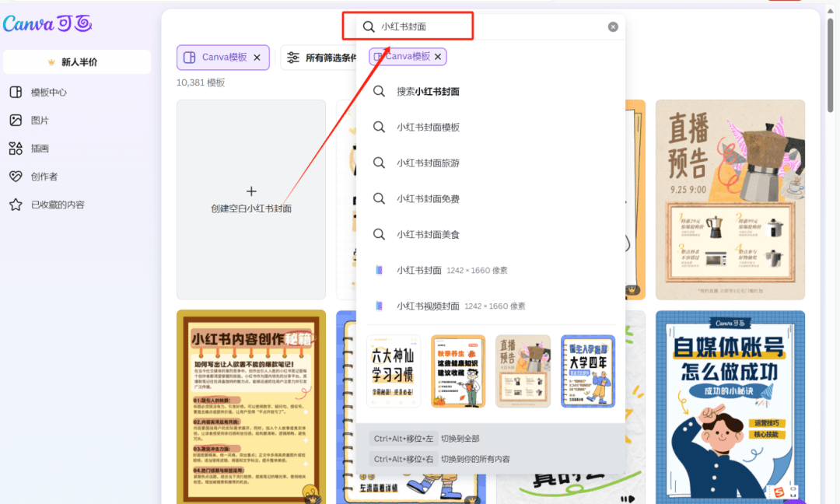Viewport: 840px width, 504px height.
Task: Select the 小红书封面免费 suggestion
Action: [490, 198]
